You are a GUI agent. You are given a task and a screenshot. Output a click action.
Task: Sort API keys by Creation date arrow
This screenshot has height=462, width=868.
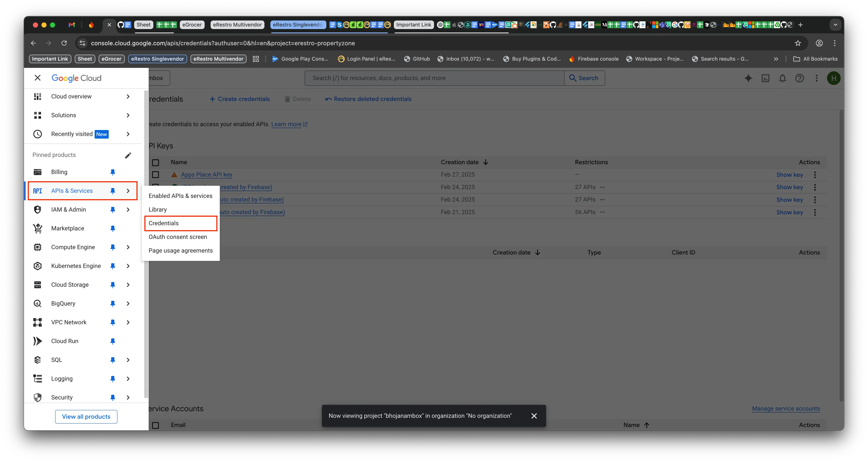[485, 162]
